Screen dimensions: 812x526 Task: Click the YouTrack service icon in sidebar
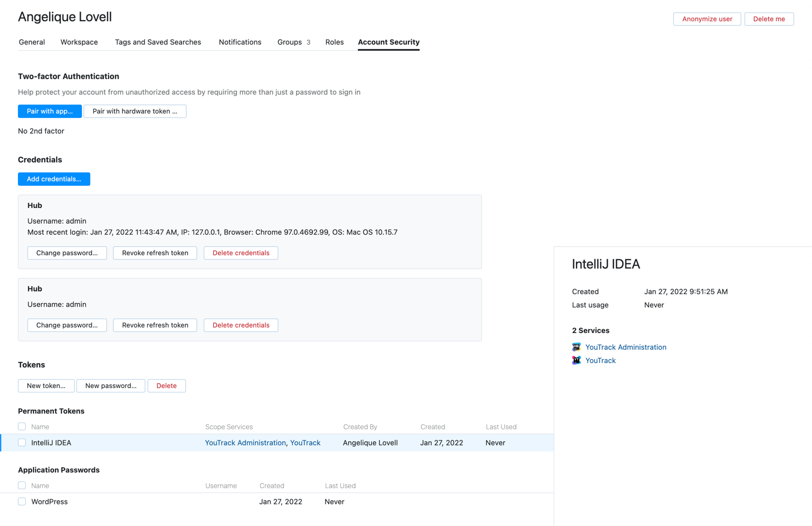point(576,360)
